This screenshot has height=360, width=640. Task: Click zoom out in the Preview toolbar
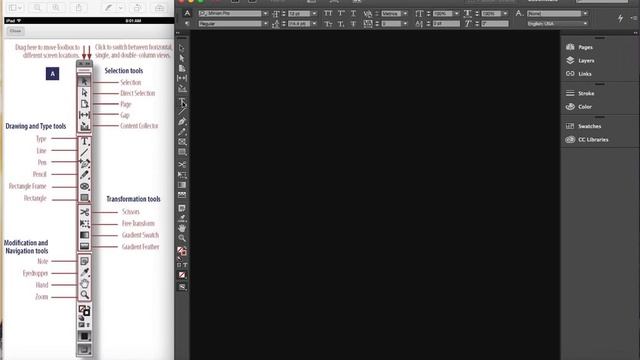click(37, 8)
